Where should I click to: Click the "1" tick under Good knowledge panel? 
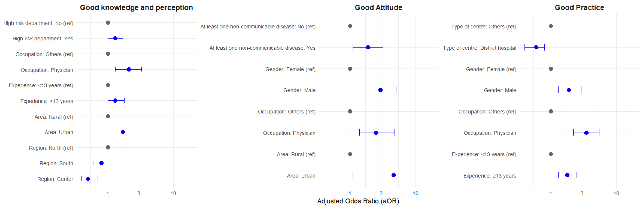[107, 193]
